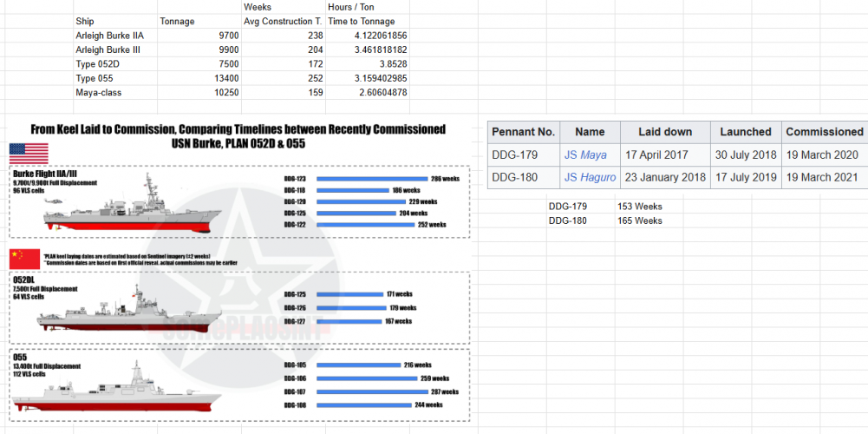Click the Chinese flag in the infographic
The image size is (868, 434).
(24, 259)
